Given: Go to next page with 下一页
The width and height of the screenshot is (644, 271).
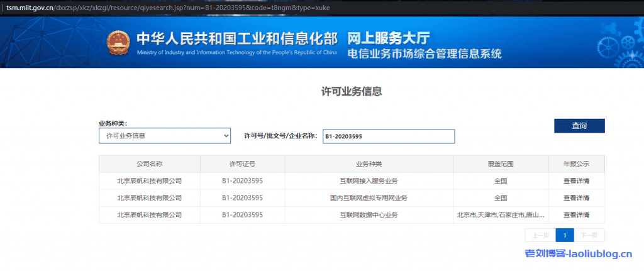Looking at the screenshot, I should click(x=589, y=235).
